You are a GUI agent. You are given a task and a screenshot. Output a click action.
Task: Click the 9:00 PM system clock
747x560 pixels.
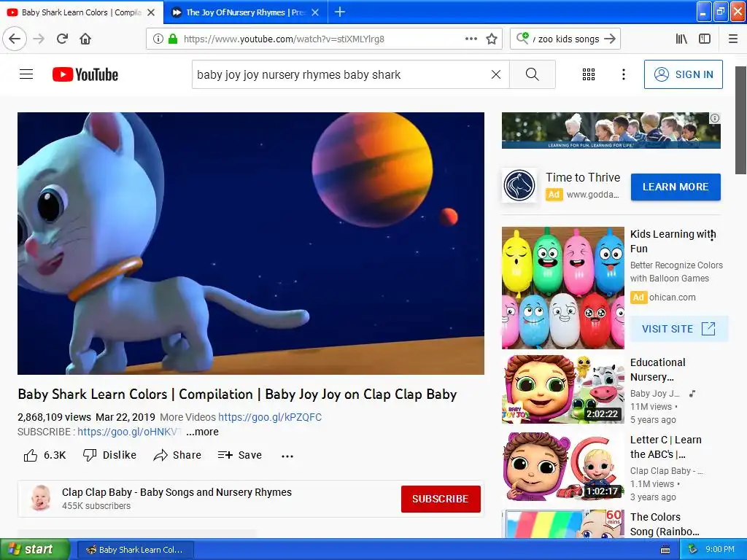(720, 550)
